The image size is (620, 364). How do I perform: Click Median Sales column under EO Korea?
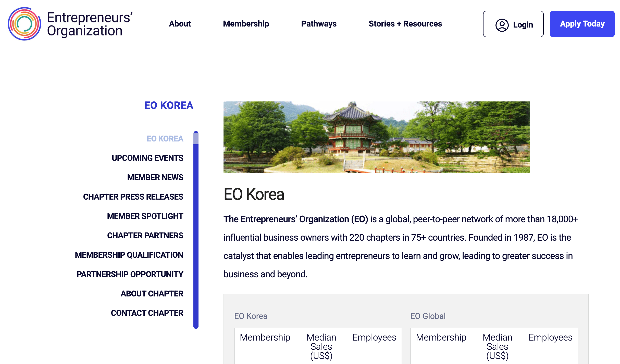[x=321, y=347]
